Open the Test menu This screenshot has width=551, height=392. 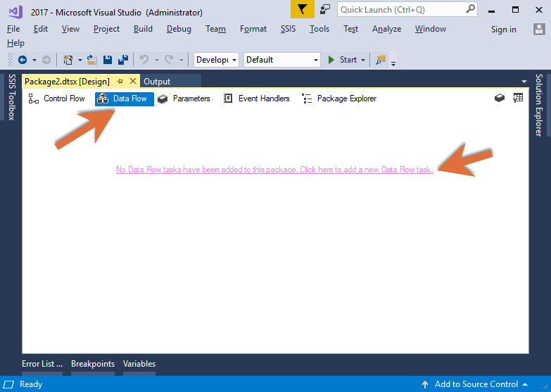click(x=350, y=29)
